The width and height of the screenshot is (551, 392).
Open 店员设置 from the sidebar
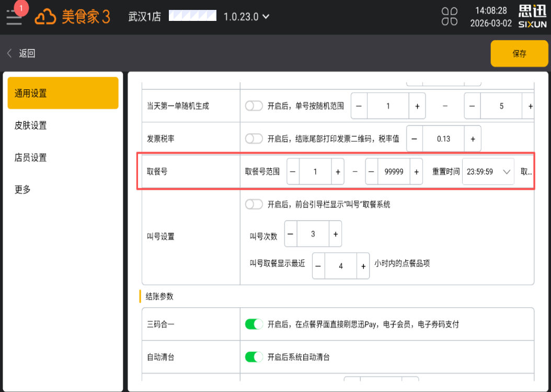coord(31,157)
